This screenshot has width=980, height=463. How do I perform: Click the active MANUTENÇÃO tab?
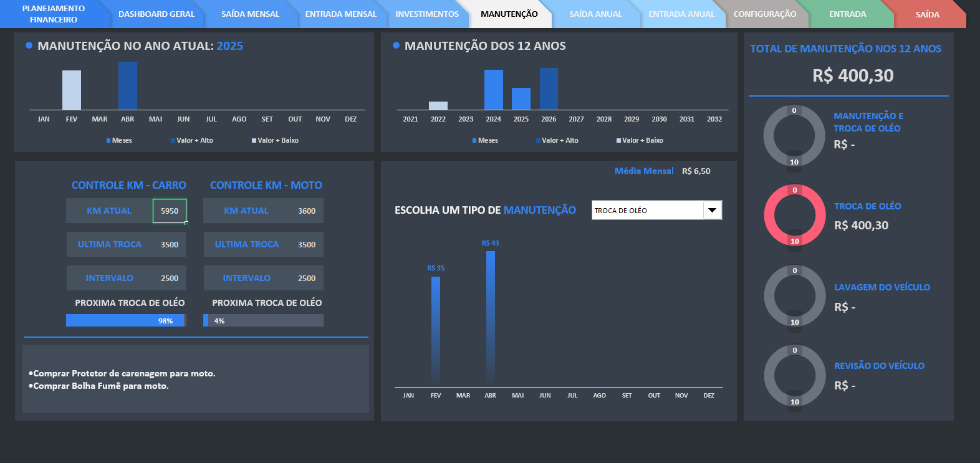(509, 14)
